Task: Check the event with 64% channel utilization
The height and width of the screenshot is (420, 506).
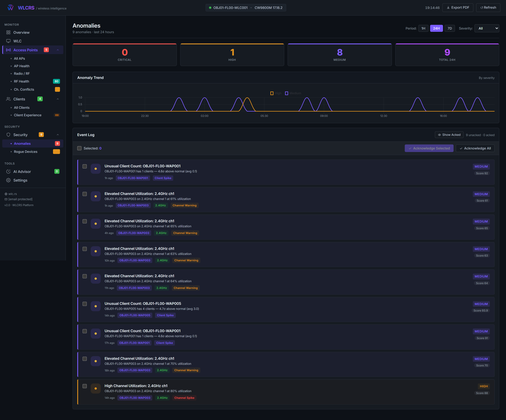Action: pyautogui.click(x=85, y=276)
